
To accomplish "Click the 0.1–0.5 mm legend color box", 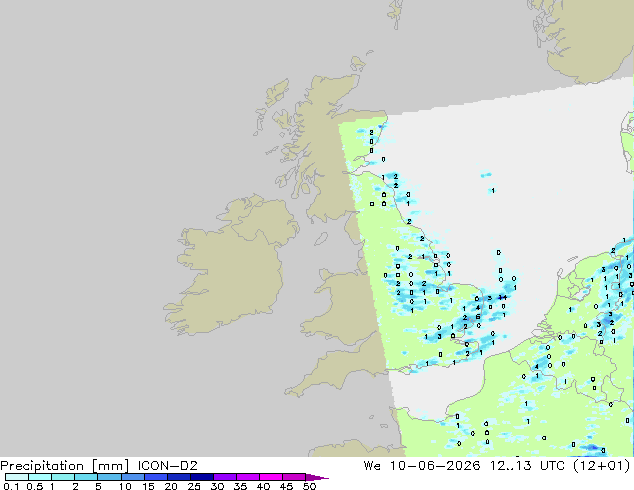I will [x=17, y=477].
